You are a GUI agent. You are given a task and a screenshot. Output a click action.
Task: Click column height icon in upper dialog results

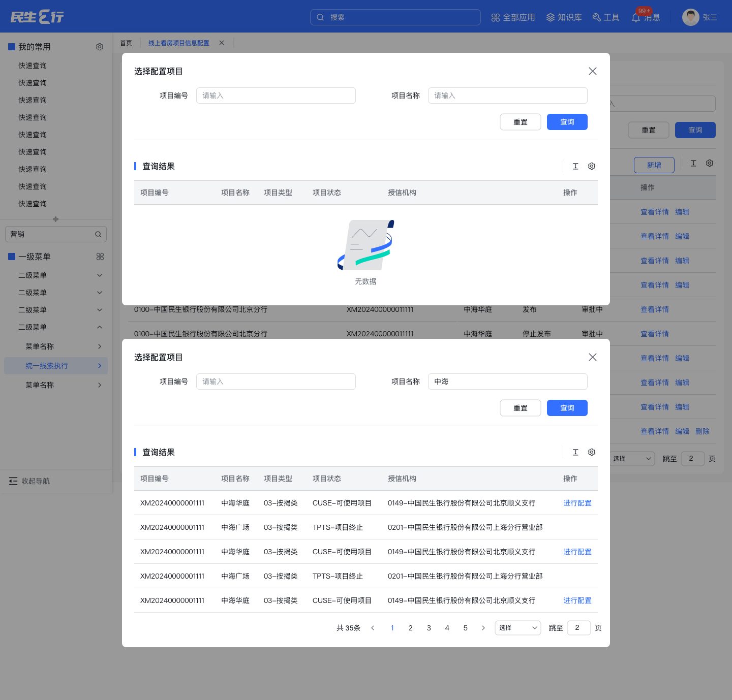pos(575,166)
